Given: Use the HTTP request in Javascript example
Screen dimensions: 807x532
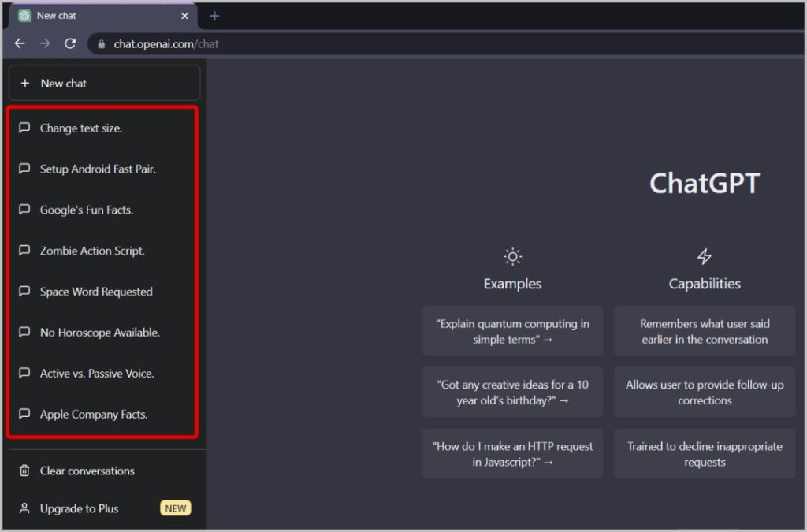Looking at the screenshot, I should point(512,454).
